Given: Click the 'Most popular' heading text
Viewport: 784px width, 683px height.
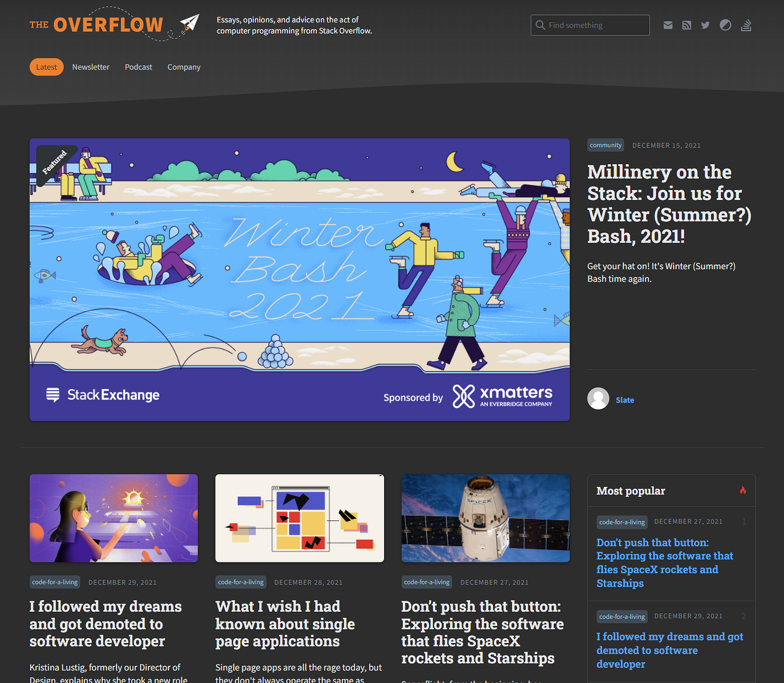Looking at the screenshot, I should point(631,491).
